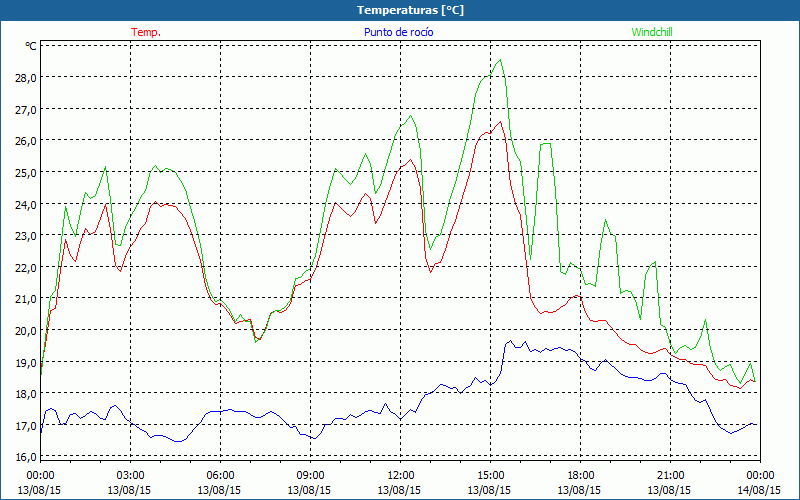
Task: Click the 25,0 y-axis value
Action: 27,172
